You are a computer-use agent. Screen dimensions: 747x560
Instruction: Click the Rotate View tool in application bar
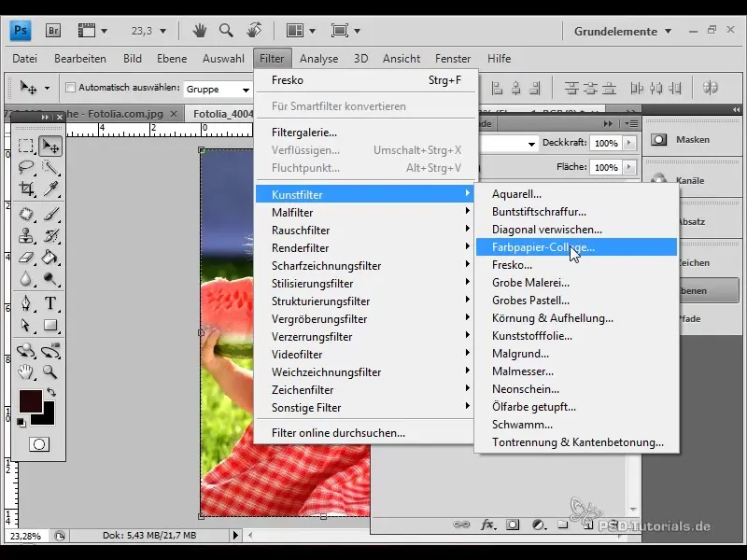click(x=254, y=31)
